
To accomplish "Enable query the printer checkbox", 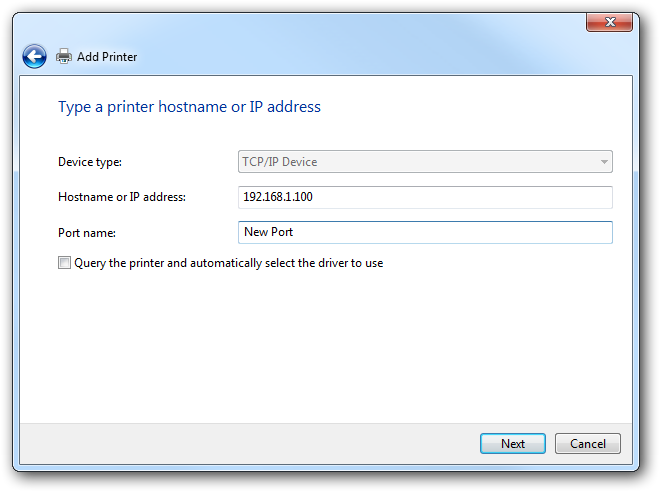I will (64, 263).
